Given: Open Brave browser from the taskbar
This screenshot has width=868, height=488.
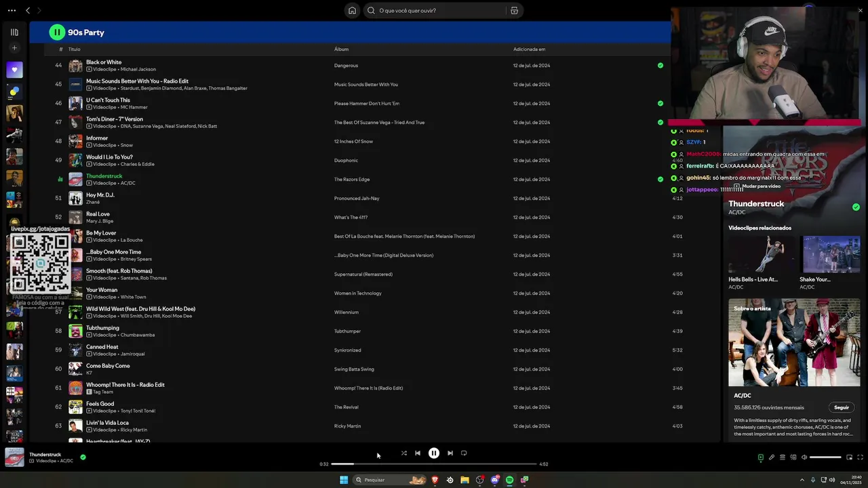Looking at the screenshot, I should (x=435, y=480).
